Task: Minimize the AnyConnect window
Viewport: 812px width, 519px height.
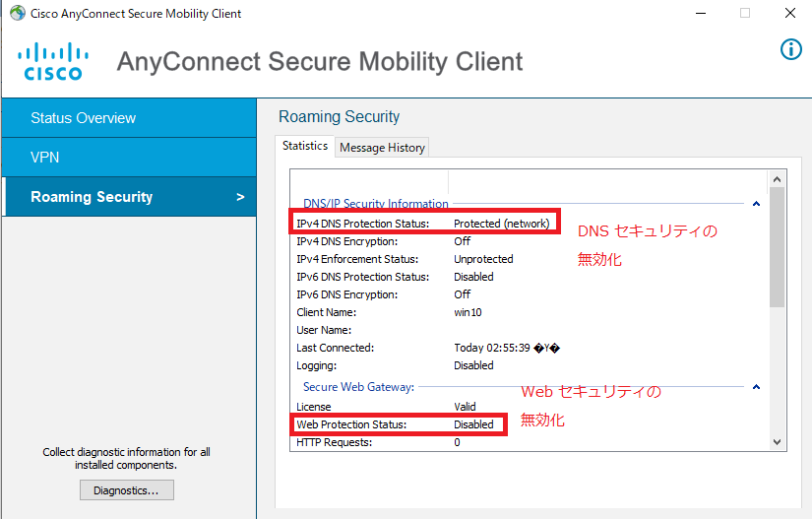Action: coord(701,13)
